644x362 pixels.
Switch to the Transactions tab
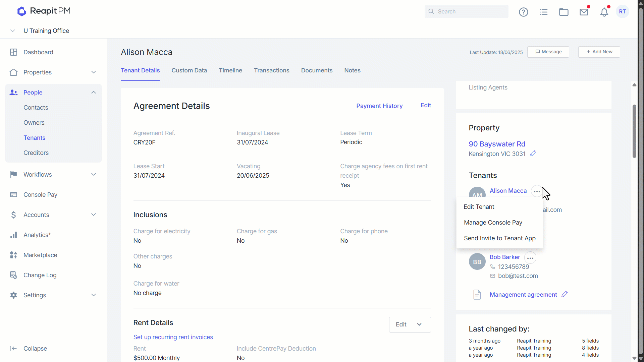272,70
